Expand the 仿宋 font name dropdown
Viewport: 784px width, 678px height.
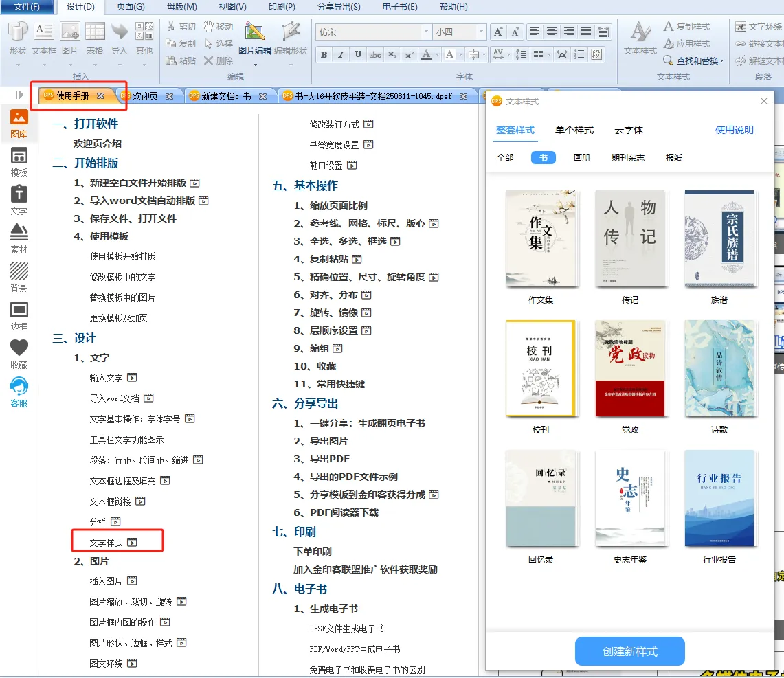pos(425,32)
